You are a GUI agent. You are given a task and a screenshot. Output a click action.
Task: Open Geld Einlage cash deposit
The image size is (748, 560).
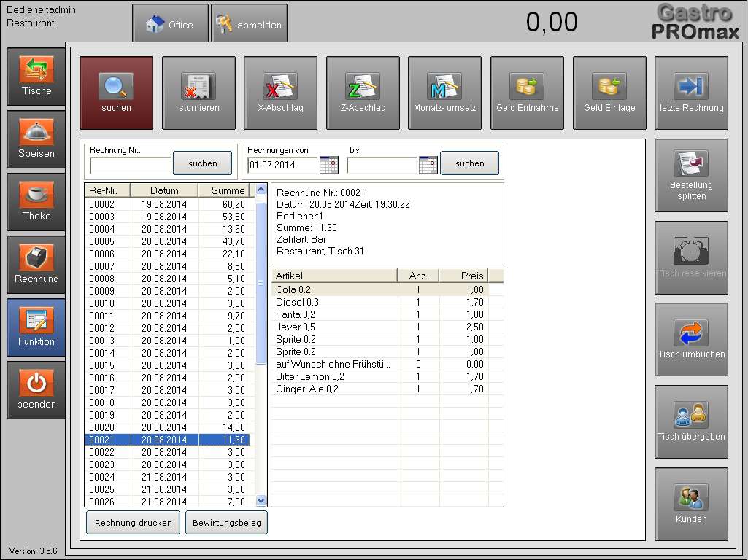pyautogui.click(x=609, y=93)
